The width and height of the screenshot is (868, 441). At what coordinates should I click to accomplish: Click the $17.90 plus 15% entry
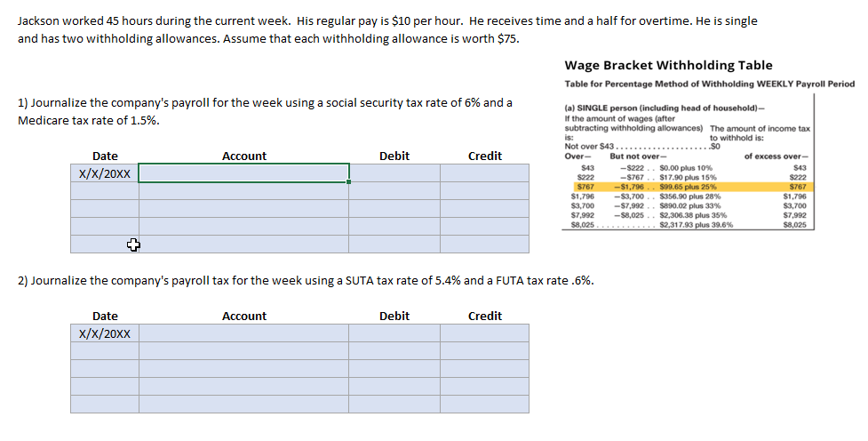688,177
